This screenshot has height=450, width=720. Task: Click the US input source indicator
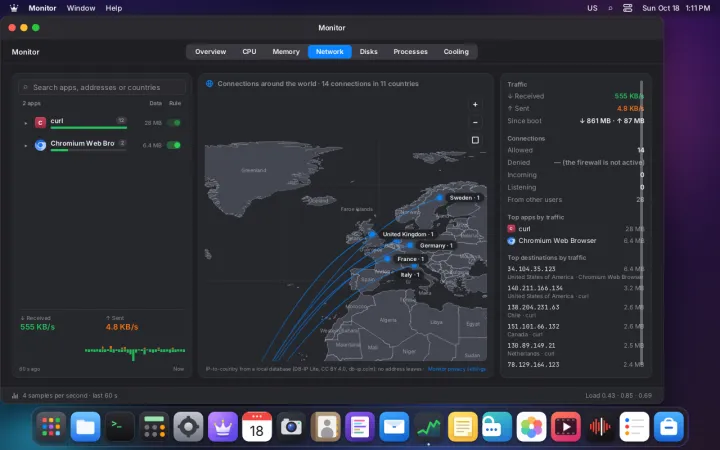tap(592, 8)
